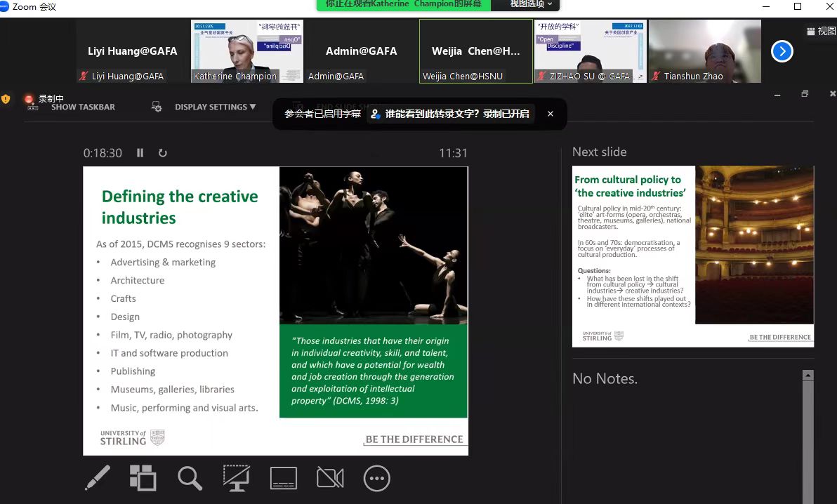Toggle the presenter camera icon
837x504 pixels.
point(330,478)
